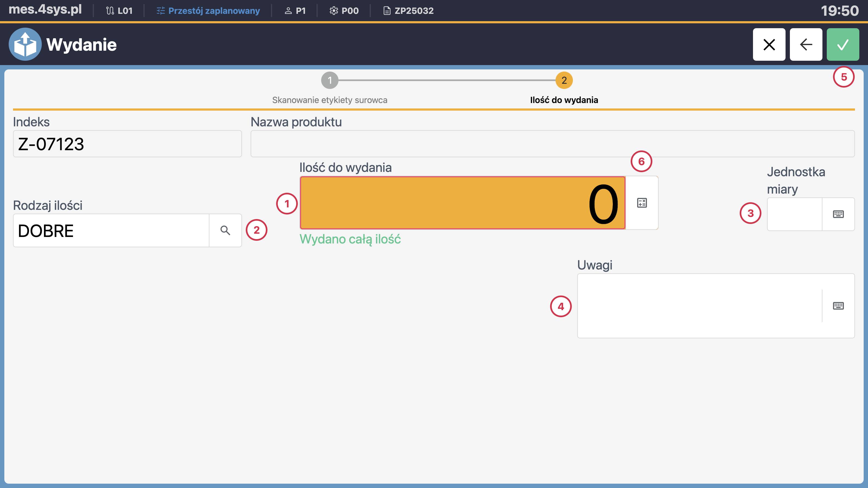The width and height of the screenshot is (868, 488).
Task: Cancel Wydanie with the X button
Action: coord(769,44)
